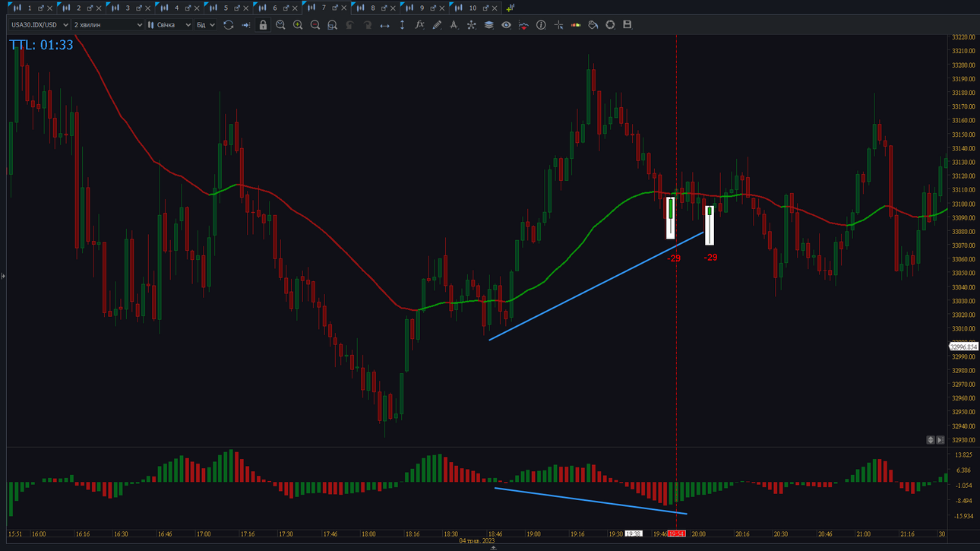Toggle the chart lock padlock
The width and height of the screenshot is (980, 551).
263,25
